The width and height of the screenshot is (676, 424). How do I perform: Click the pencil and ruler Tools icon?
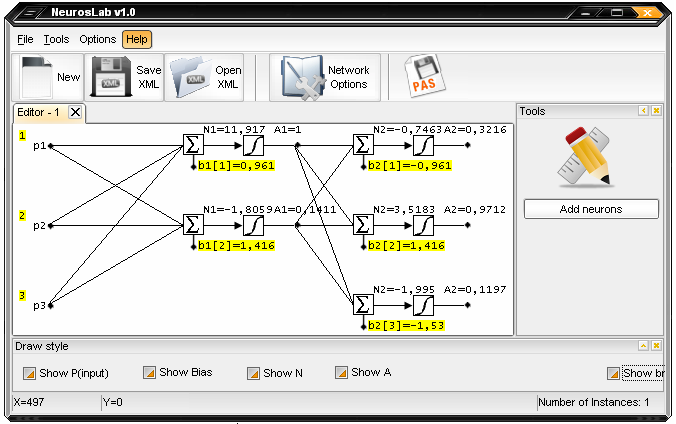pyautogui.click(x=590, y=155)
